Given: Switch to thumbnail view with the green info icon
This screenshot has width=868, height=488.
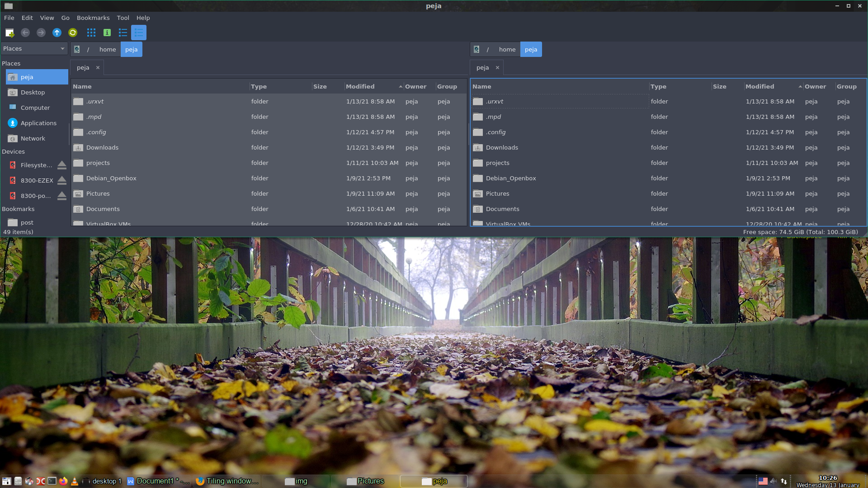Looking at the screenshot, I should click(x=107, y=33).
